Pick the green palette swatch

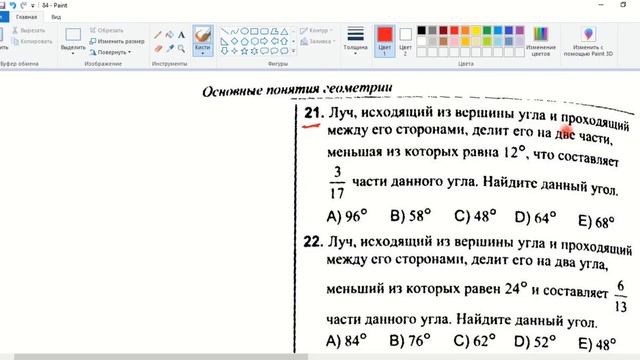(487, 30)
